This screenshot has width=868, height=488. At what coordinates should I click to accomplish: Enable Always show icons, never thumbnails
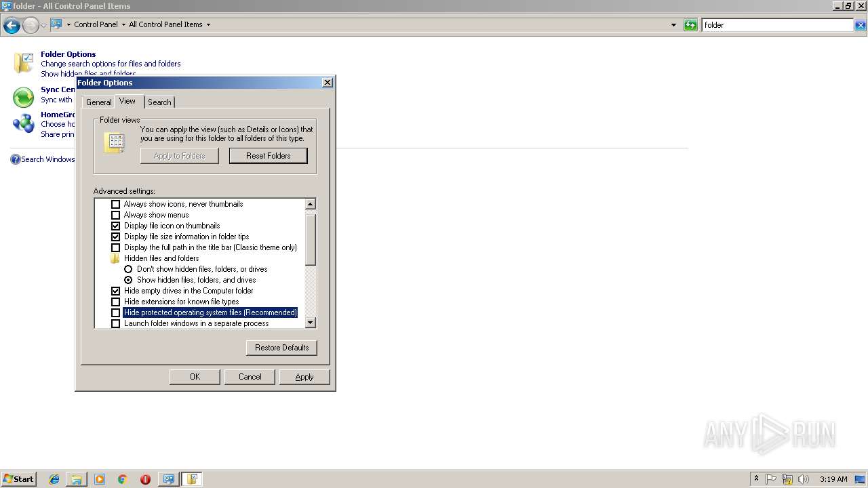pyautogui.click(x=115, y=204)
